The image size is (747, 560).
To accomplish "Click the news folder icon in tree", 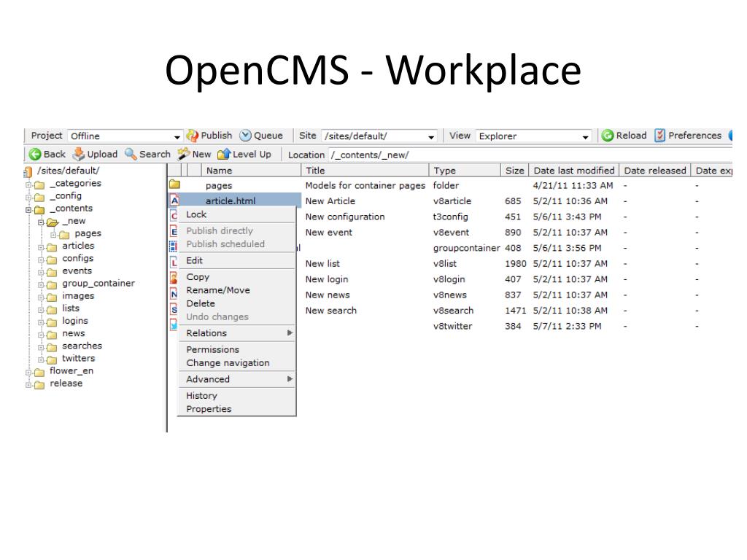I will click(x=52, y=335).
